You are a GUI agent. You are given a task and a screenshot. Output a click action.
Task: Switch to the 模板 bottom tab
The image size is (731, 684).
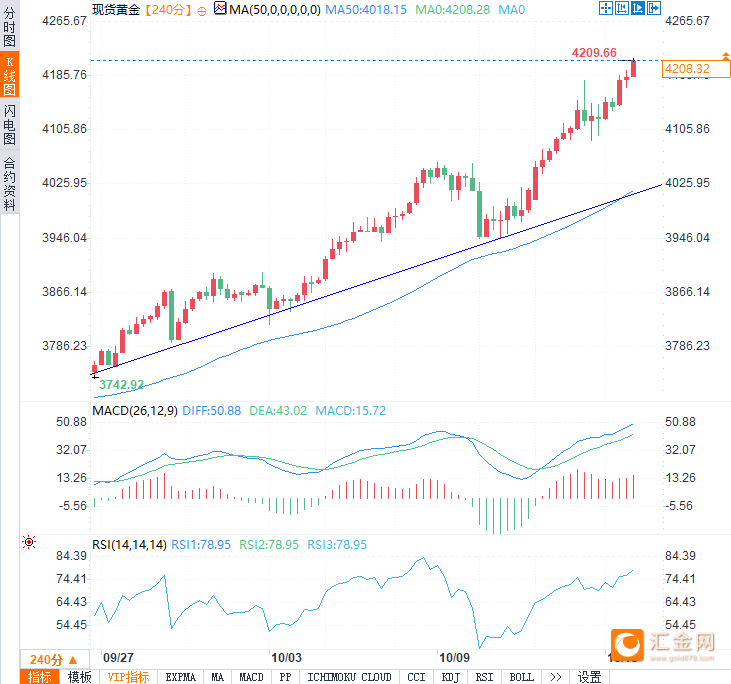(79, 677)
